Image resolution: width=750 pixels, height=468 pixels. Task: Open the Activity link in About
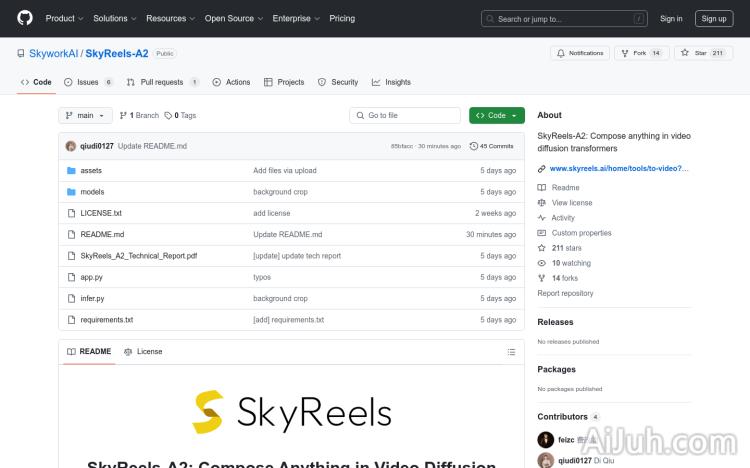pyautogui.click(x=562, y=218)
